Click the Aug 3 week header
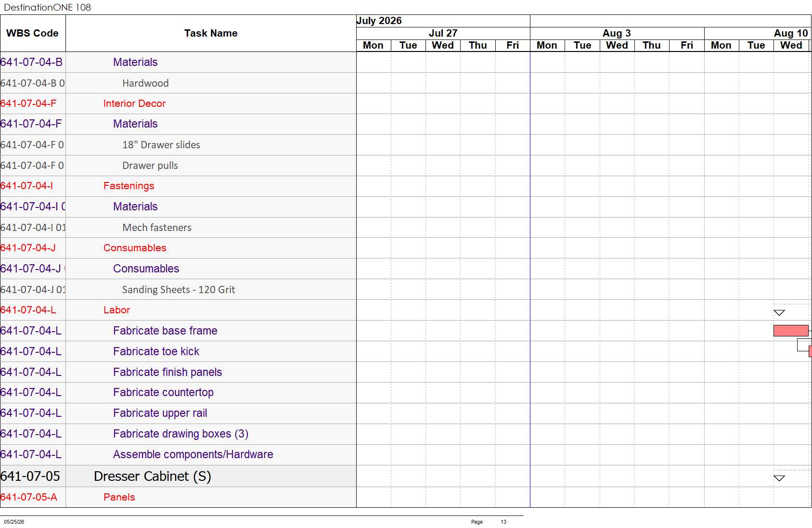This screenshot has width=812, height=528. [x=617, y=33]
